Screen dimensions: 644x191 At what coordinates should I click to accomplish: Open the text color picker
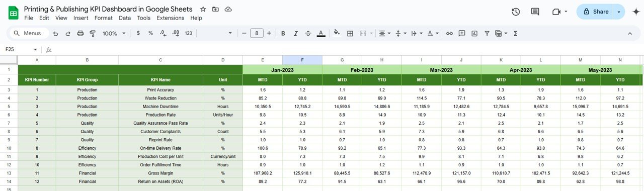321,33
